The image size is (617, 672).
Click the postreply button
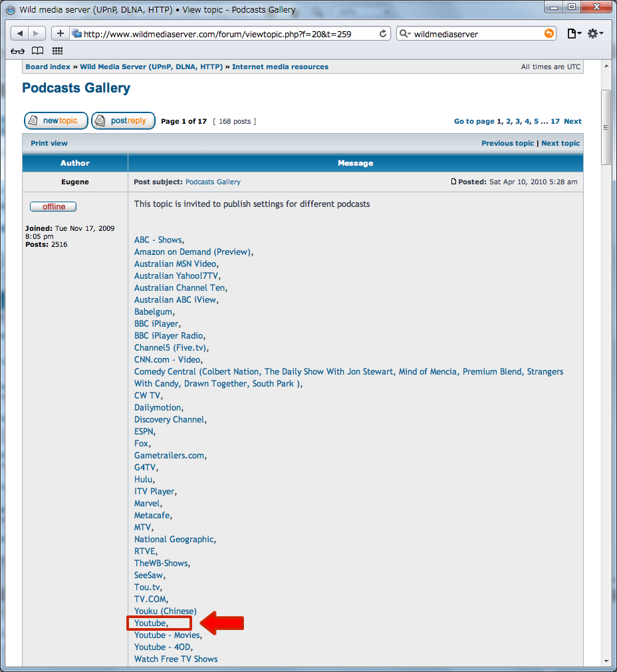click(x=123, y=121)
